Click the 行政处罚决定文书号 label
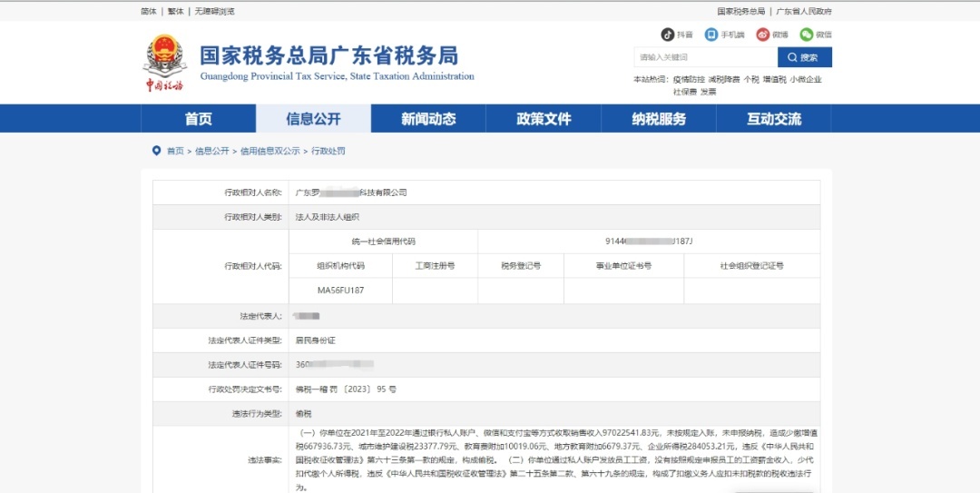This screenshot has height=493, width=980. 245,389
